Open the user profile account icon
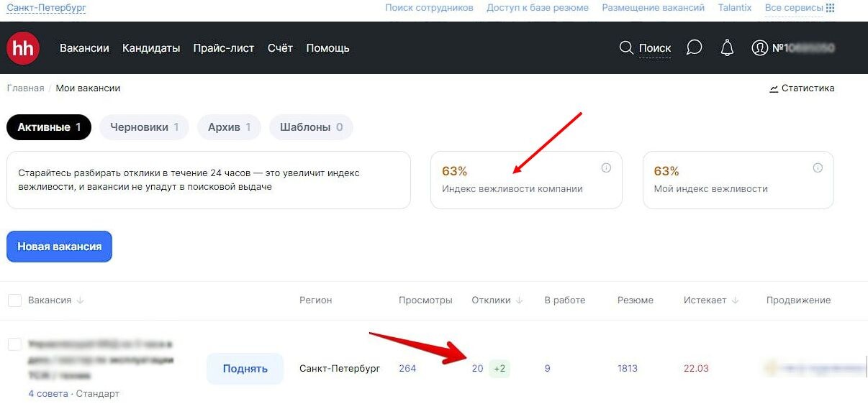 [x=759, y=48]
